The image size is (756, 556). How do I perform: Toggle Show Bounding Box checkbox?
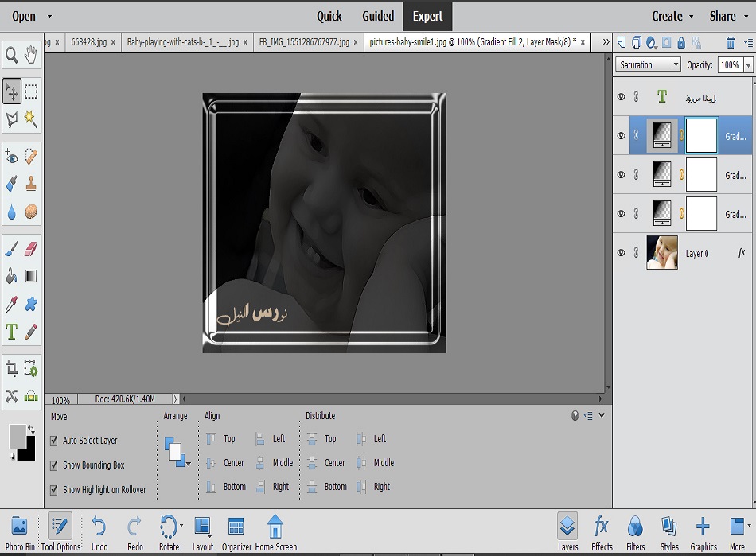click(x=54, y=465)
